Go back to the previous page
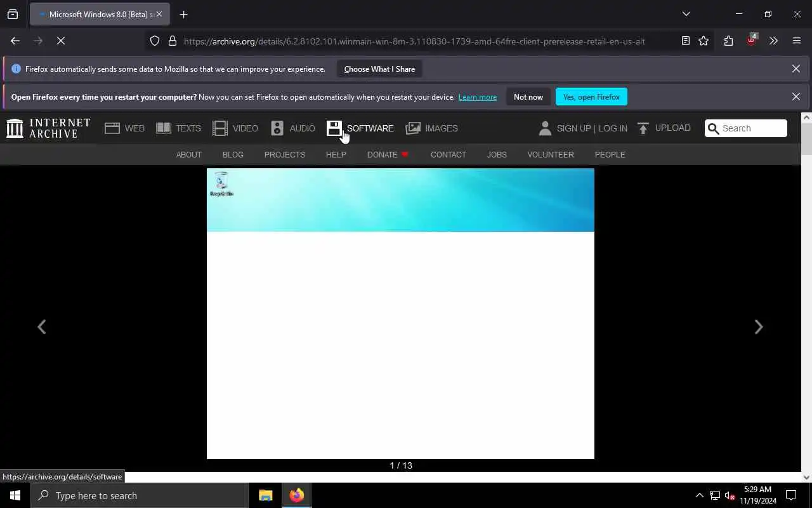The width and height of the screenshot is (812, 508). coord(15,41)
